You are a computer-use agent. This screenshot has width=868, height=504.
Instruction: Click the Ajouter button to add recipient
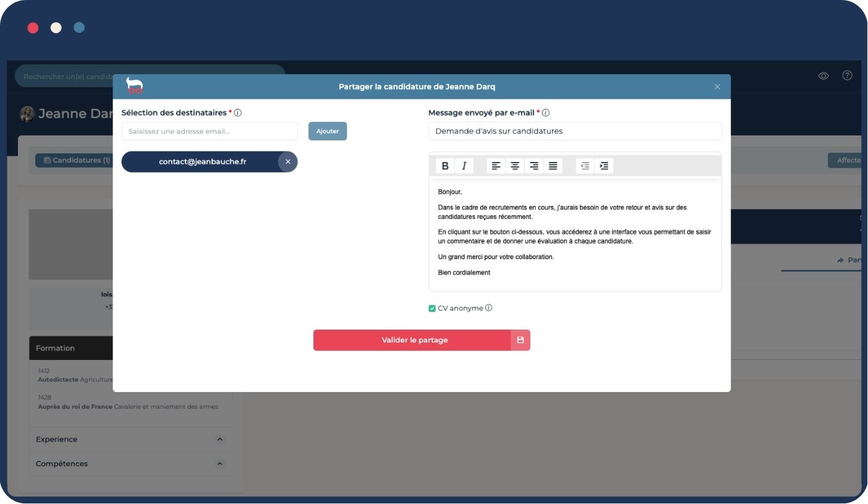pyautogui.click(x=328, y=131)
